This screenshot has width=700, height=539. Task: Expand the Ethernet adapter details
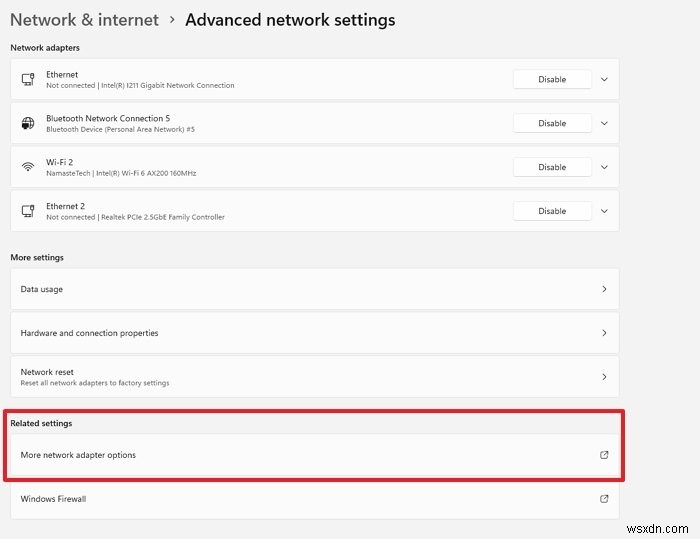(x=604, y=79)
